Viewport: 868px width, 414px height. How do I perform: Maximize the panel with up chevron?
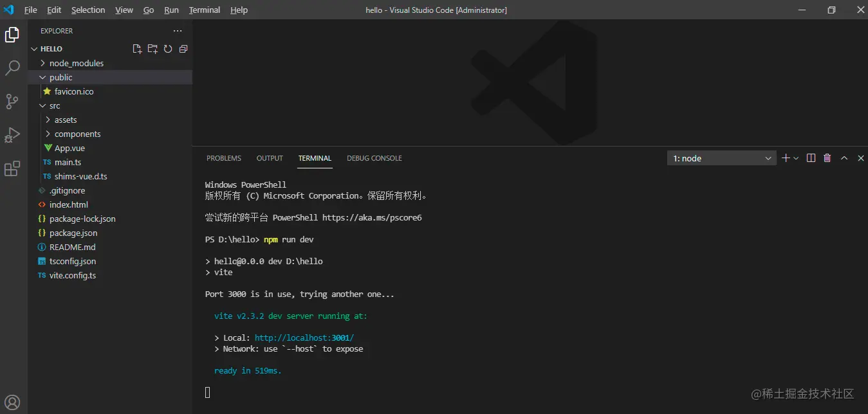[x=844, y=158]
